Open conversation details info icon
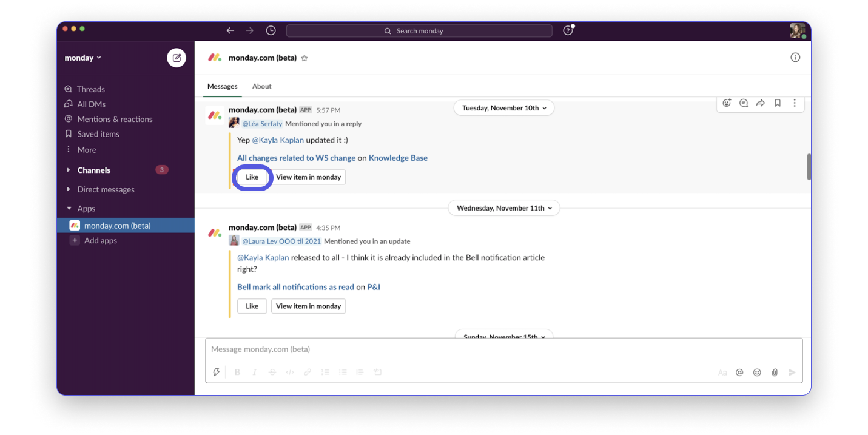The width and height of the screenshot is (868, 435). tap(795, 58)
